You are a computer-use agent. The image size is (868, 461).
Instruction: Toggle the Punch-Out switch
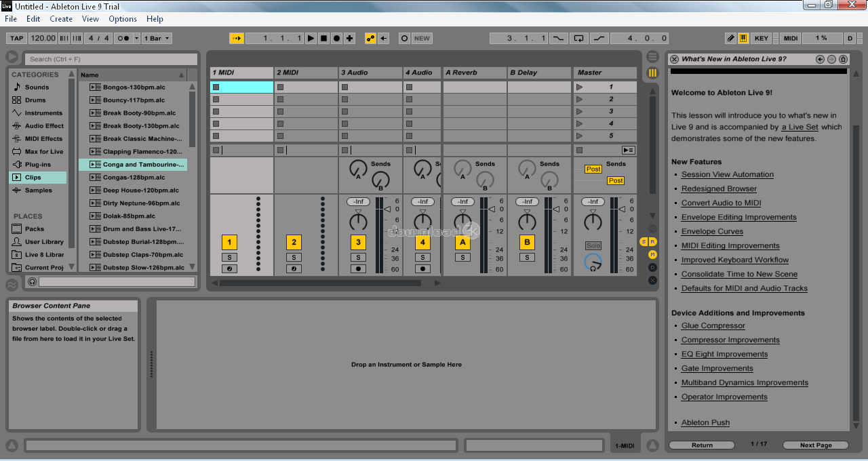point(599,39)
